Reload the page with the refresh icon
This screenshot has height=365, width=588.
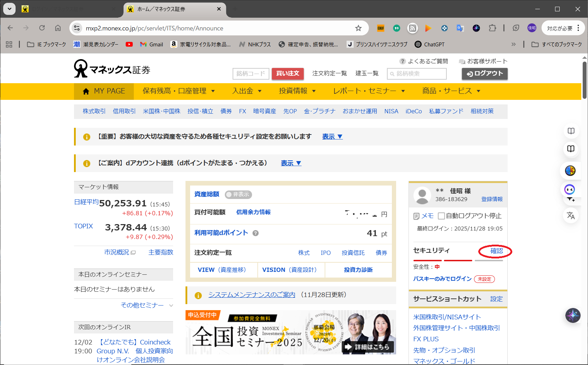[42, 28]
